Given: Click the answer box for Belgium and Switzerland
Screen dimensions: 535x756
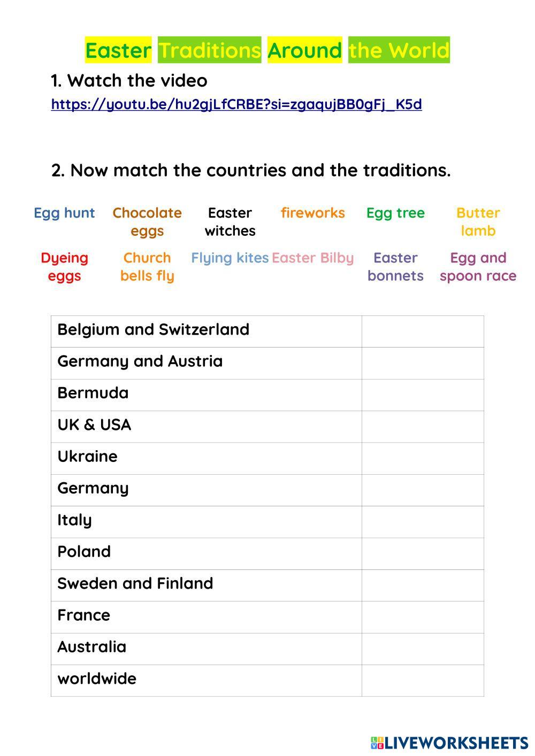Looking at the screenshot, I should (x=423, y=331).
